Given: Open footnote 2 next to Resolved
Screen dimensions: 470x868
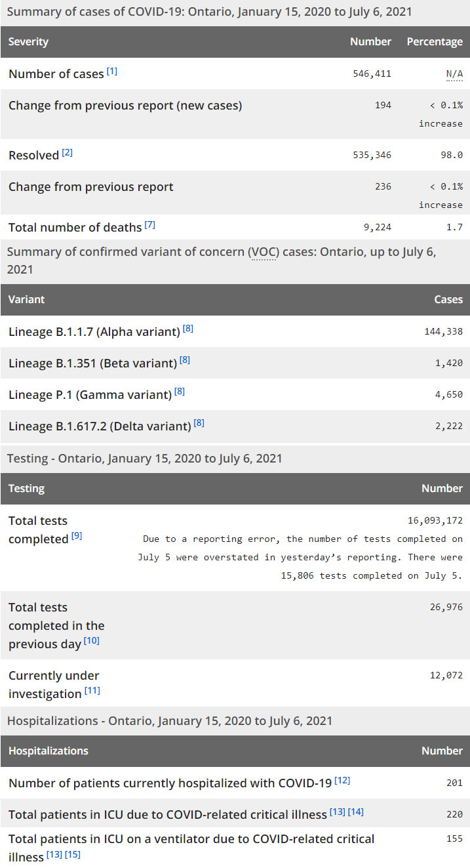Looking at the screenshot, I should 68,153.
